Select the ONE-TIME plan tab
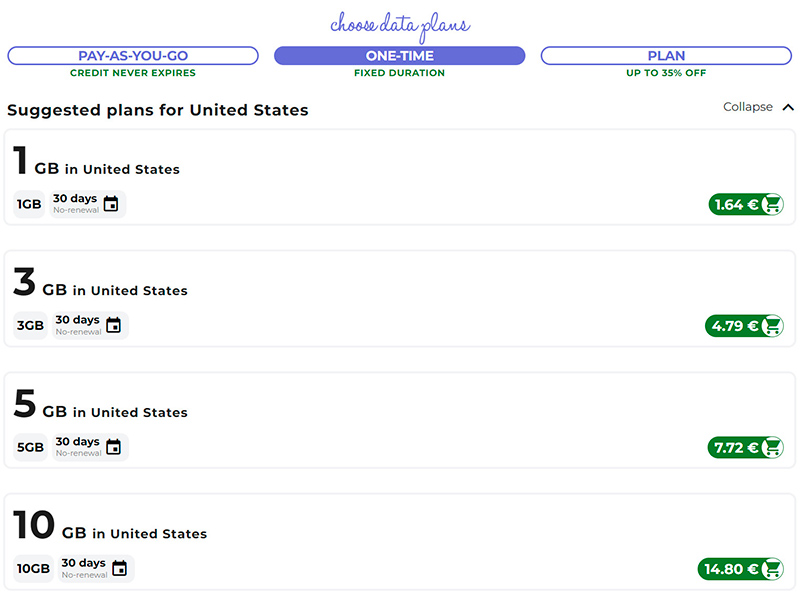This screenshot has height=595, width=800. [399, 56]
